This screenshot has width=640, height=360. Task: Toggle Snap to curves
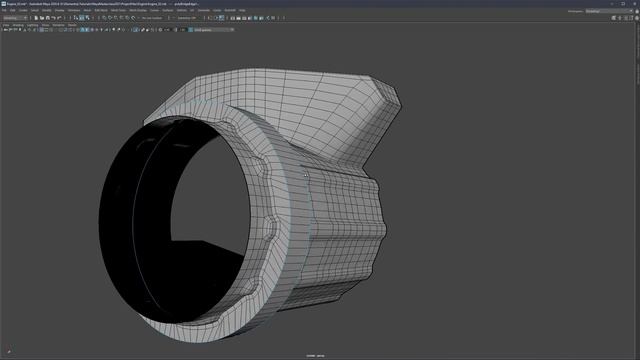pos(110,18)
